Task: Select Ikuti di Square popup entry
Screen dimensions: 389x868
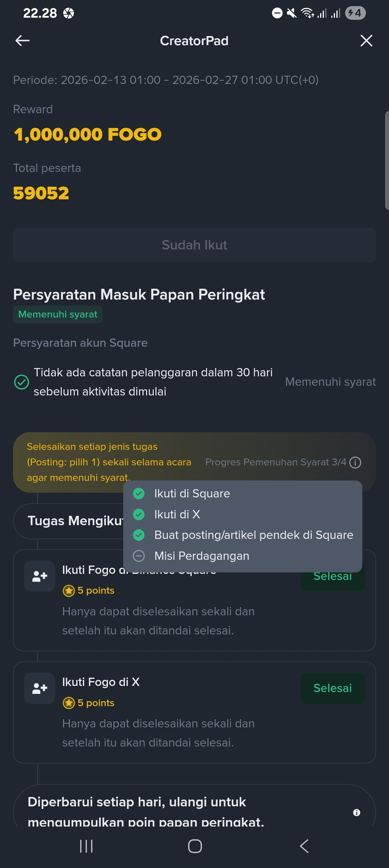Action: (243, 493)
